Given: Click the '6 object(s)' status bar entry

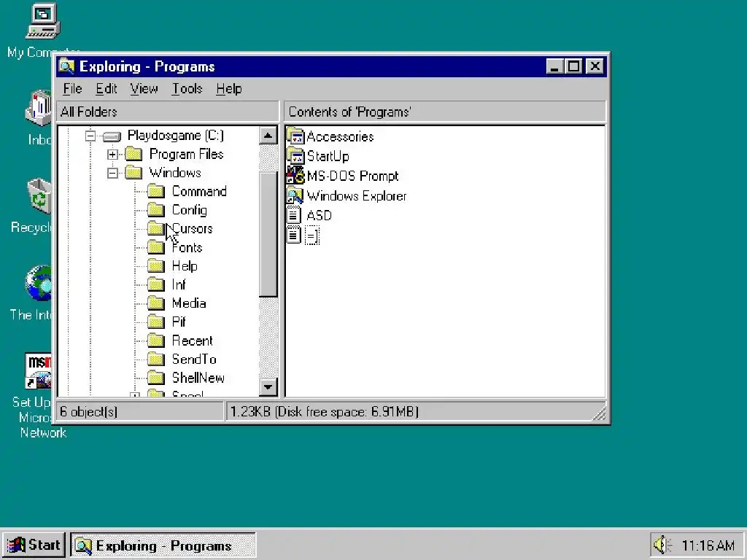Looking at the screenshot, I should click(139, 411).
